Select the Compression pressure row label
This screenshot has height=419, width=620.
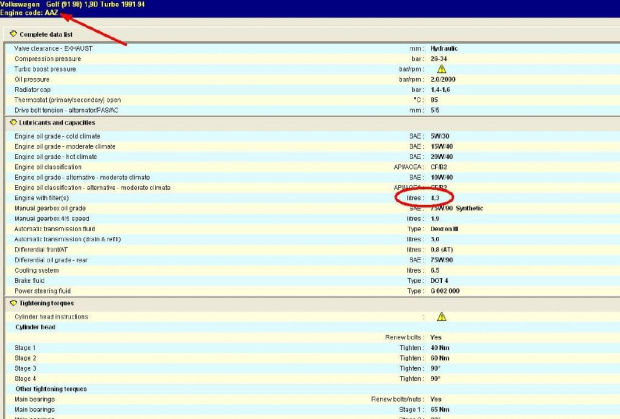point(48,59)
